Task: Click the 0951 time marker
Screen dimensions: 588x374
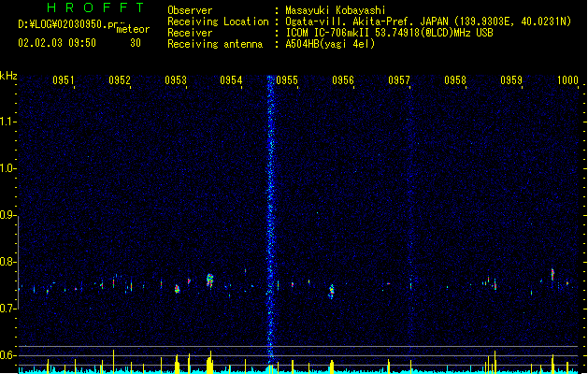Action: pos(64,80)
